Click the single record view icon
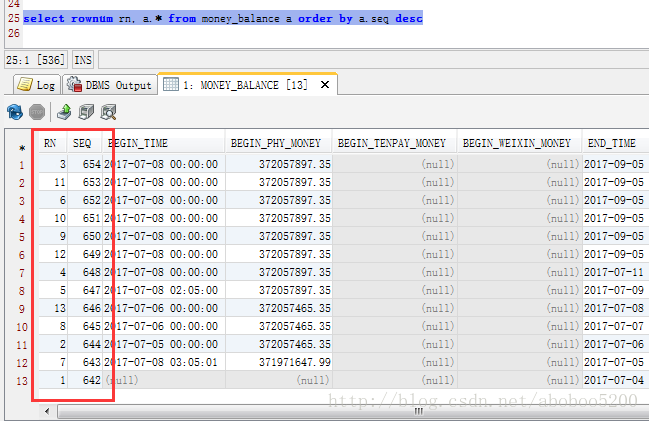649x421 pixels. [86, 112]
